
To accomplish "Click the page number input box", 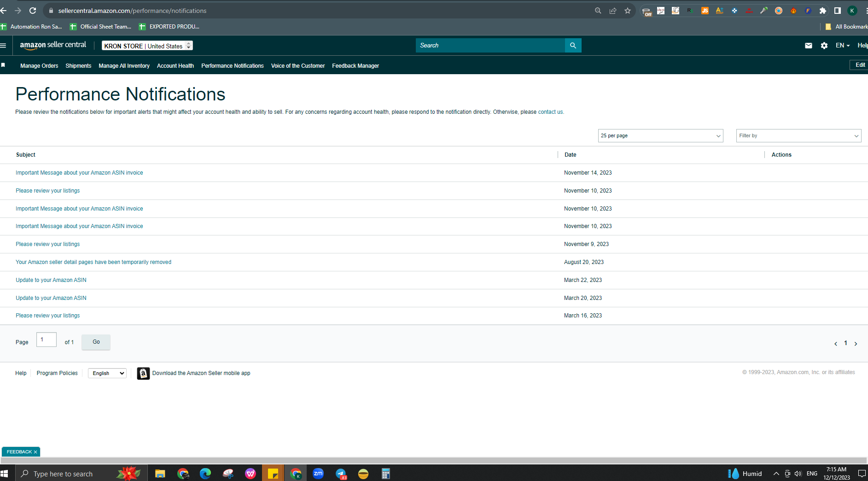I will pos(47,340).
